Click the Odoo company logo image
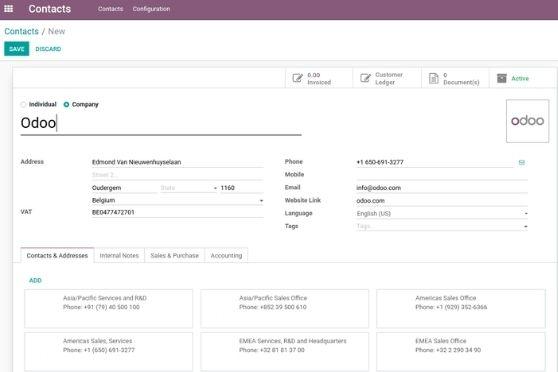The height and width of the screenshot is (372, 558). [527, 121]
